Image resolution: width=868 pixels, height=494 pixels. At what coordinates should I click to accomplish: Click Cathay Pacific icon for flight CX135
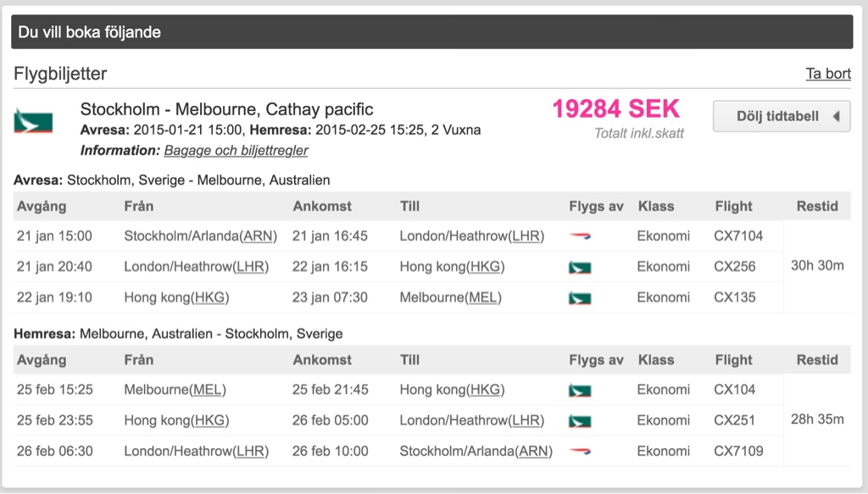click(x=581, y=297)
